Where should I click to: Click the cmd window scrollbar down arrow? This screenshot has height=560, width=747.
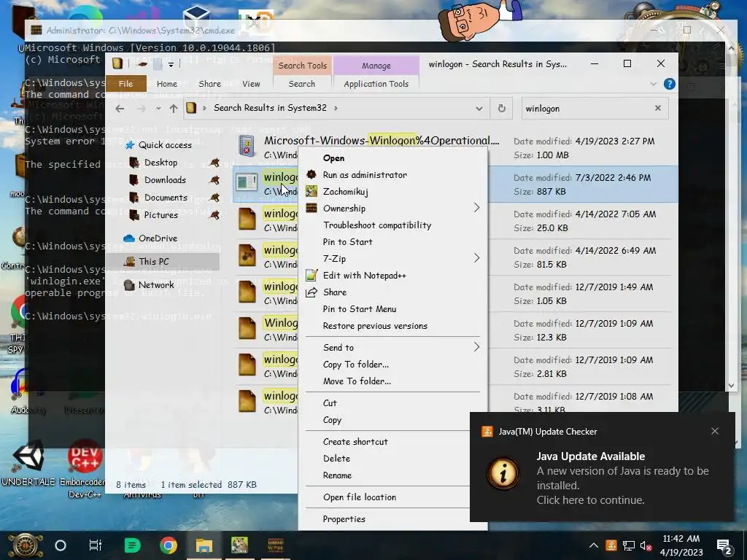tap(732, 386)
